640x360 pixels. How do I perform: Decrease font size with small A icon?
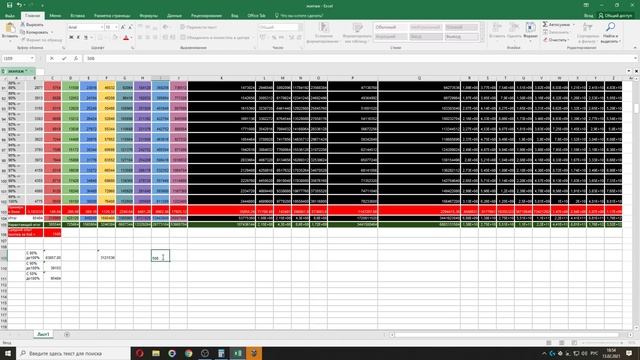[130, 27]
